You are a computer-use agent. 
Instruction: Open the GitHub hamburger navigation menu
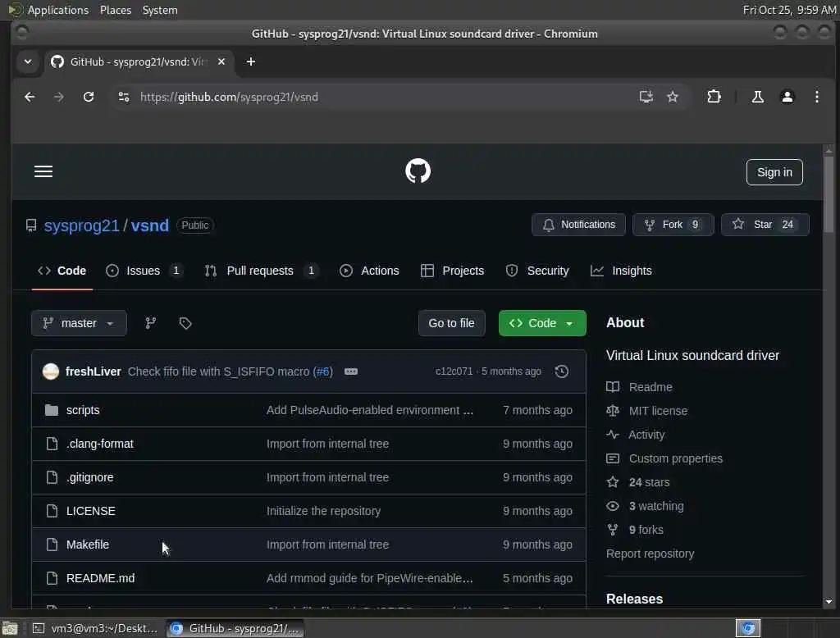[43, 171]
